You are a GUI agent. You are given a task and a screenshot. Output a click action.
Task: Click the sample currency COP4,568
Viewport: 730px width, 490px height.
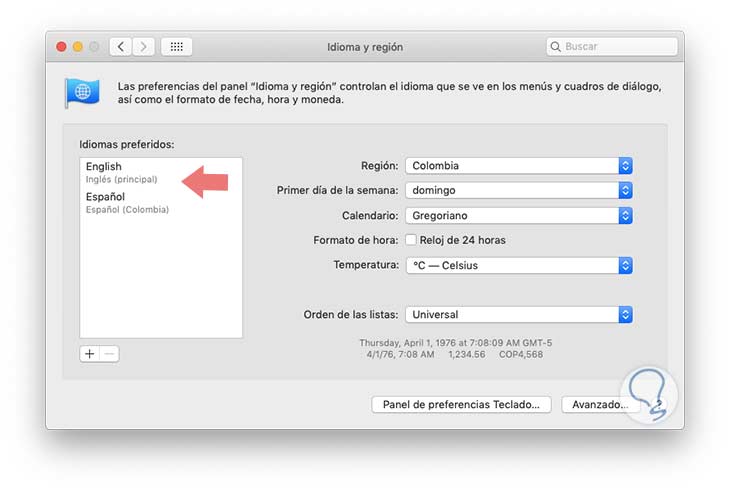coord(521,354)
